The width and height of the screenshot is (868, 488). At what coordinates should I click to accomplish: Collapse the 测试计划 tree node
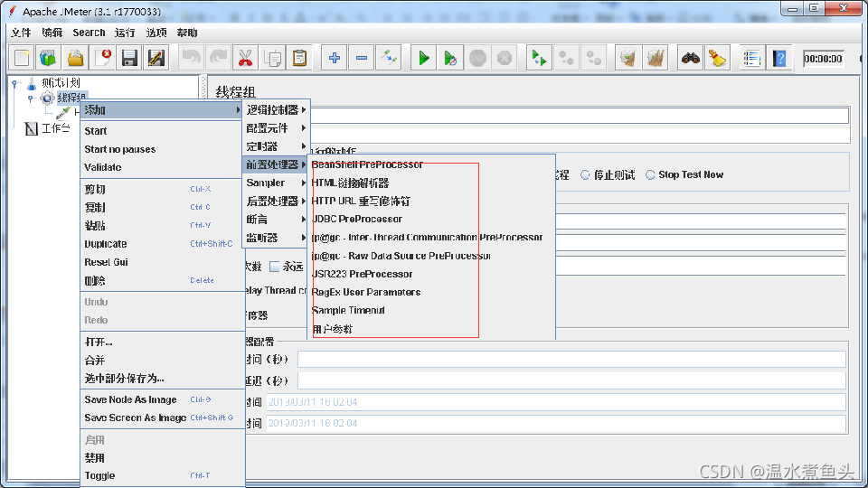click(15, 83)
